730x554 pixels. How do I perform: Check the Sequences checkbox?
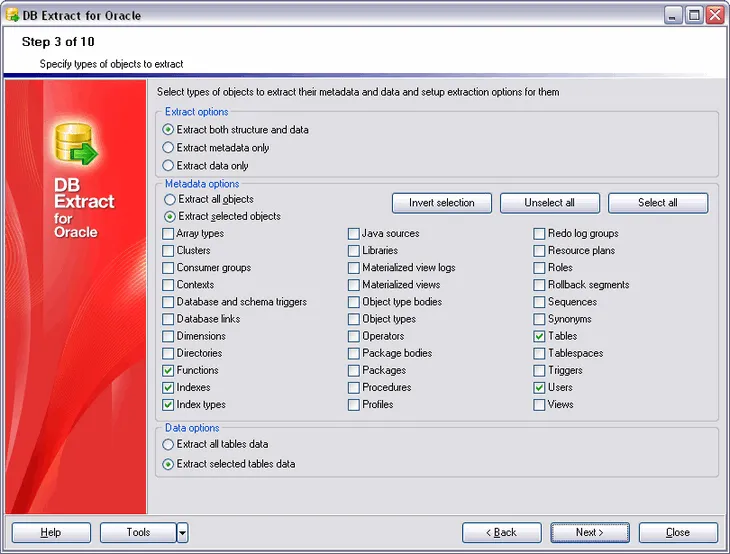pos(539,302)
